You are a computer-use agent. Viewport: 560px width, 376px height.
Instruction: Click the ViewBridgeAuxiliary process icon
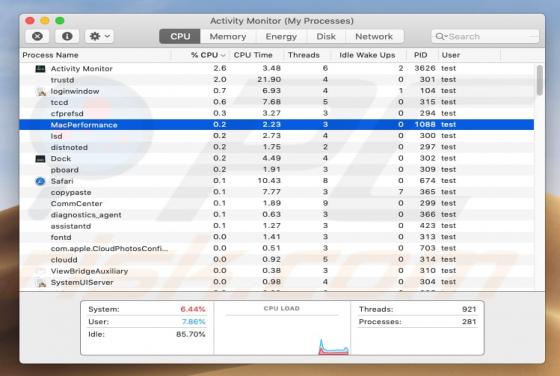point(40,271)
